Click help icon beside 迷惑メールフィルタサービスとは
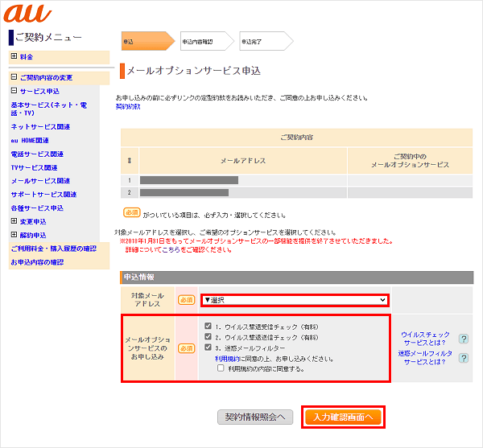Viewport: 483px width, 448px height. tap(463, 358)
